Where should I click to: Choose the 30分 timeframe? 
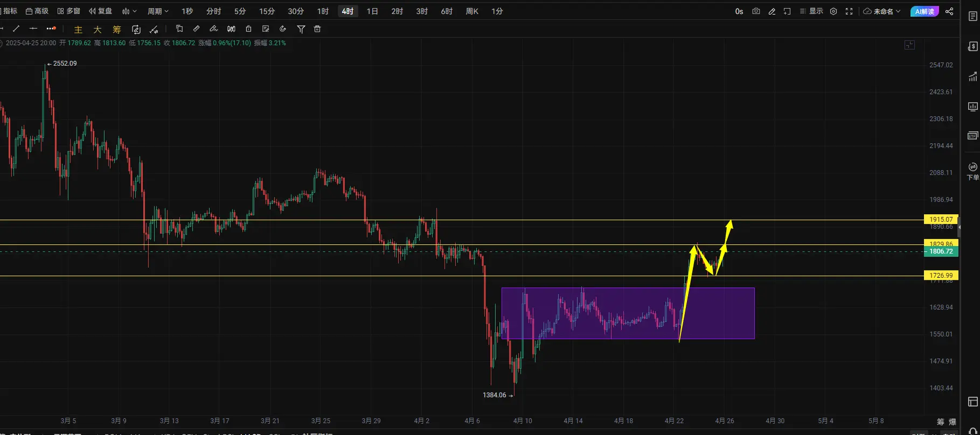[296, 11]
